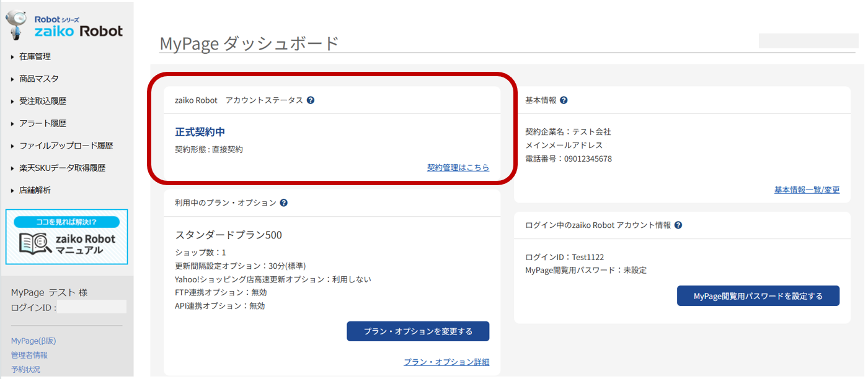Click the help icon next to 利用中のプラン・オプション
Viewport: 868px width, 379px height.
coord(284,202)
